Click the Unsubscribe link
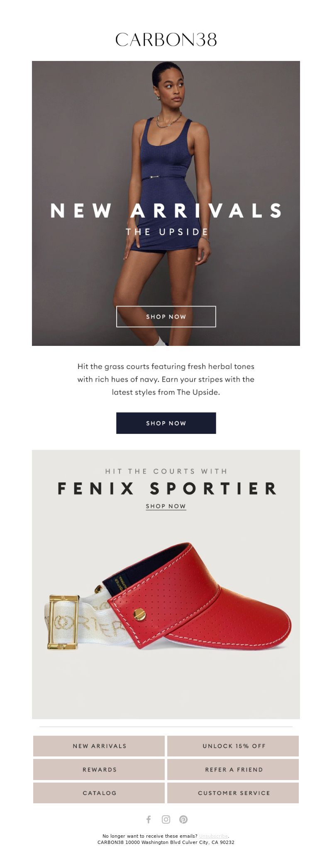The height and width of the screenshot is (868, 332). pos(213,836)
